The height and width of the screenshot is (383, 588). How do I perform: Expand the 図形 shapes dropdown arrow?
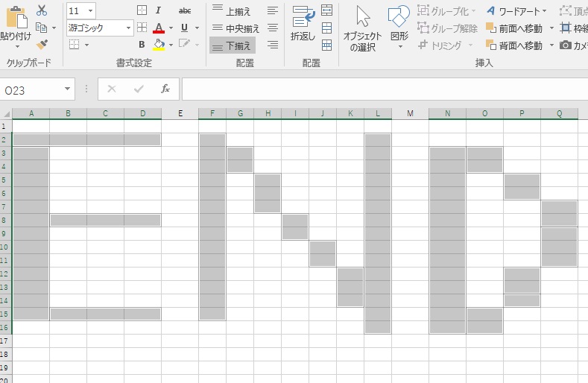point(399,47)
